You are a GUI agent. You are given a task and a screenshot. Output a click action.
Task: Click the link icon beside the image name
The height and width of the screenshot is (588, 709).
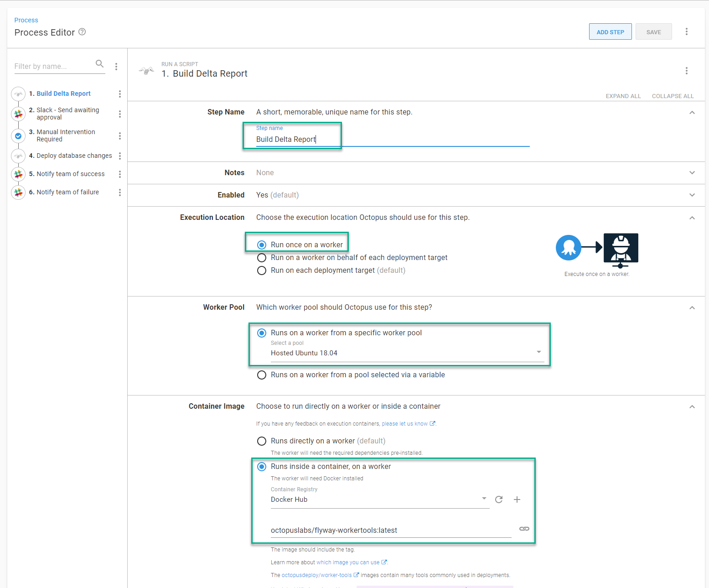(524, 529)
